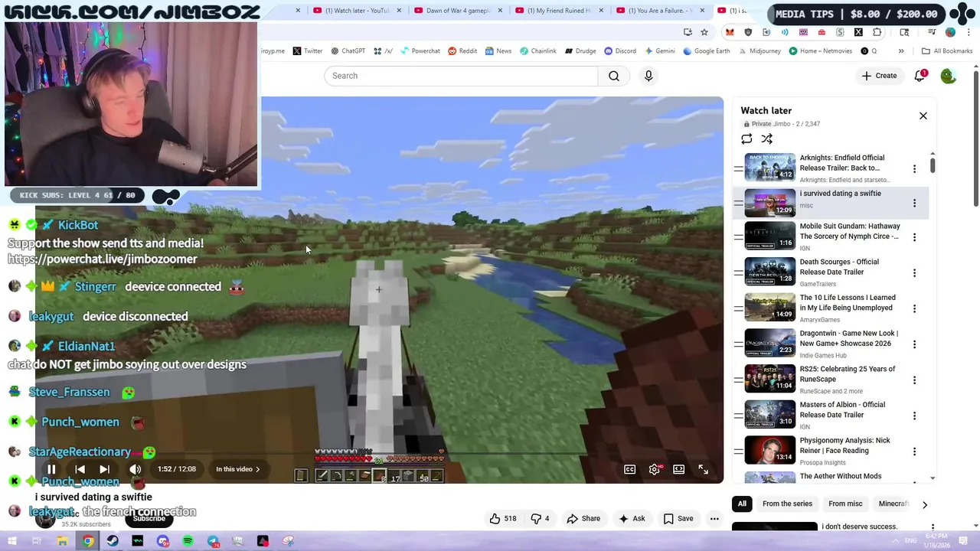This screenshot has height=551, width=980.
Task: Skip to the next video
Action: pos(104,469)
